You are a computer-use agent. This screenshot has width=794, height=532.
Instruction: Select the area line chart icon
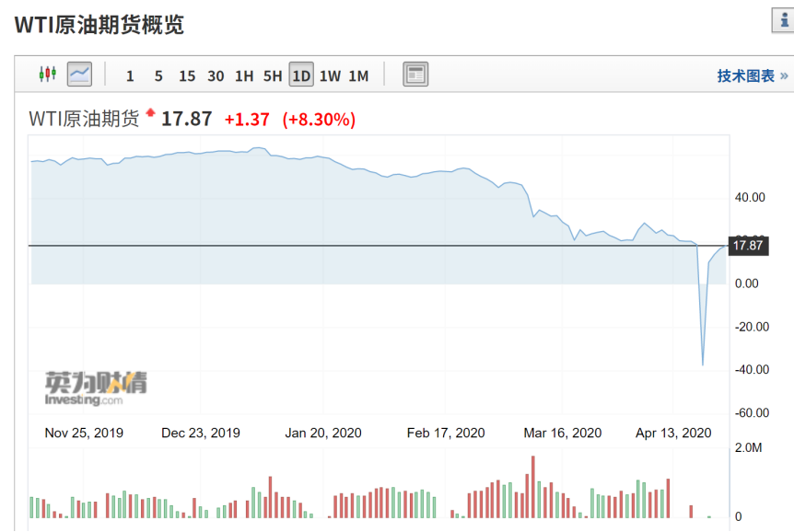[x=79, y=75]
